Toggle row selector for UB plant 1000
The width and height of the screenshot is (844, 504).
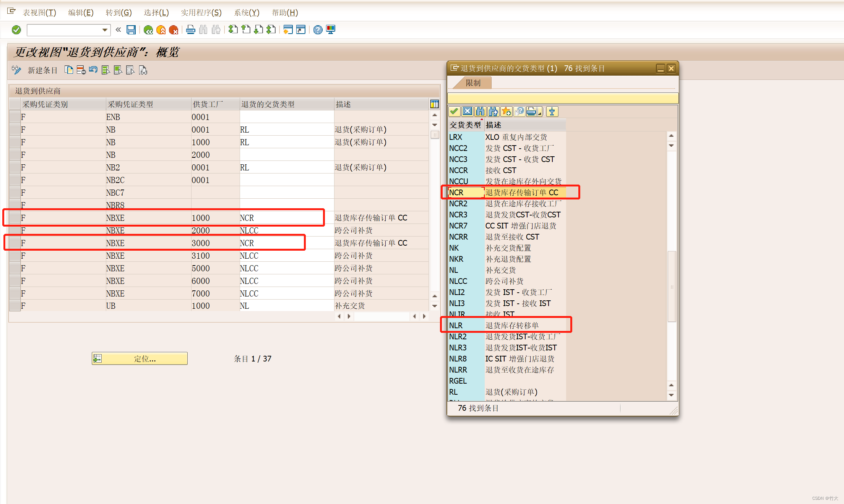tap(15, 306)
